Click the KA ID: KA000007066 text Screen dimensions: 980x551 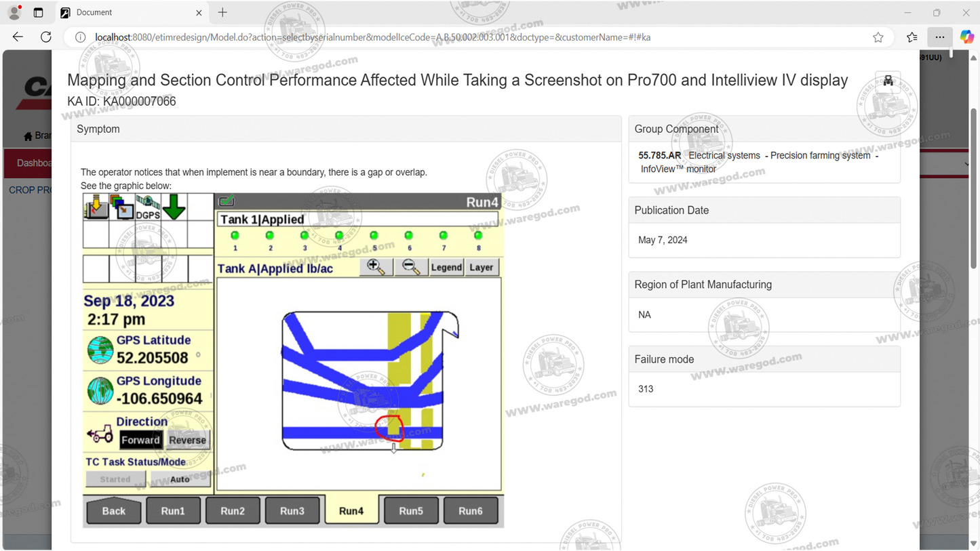point(121,102)
